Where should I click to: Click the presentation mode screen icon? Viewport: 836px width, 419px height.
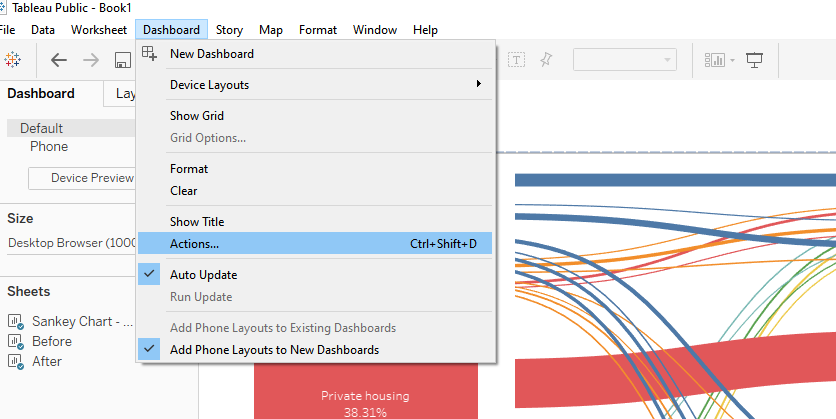pos(754,60)
